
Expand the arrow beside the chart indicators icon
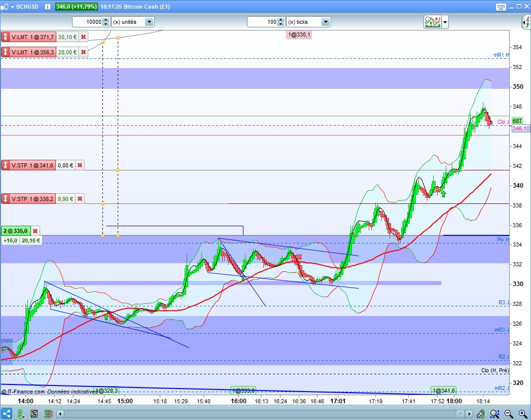[445, 22]
